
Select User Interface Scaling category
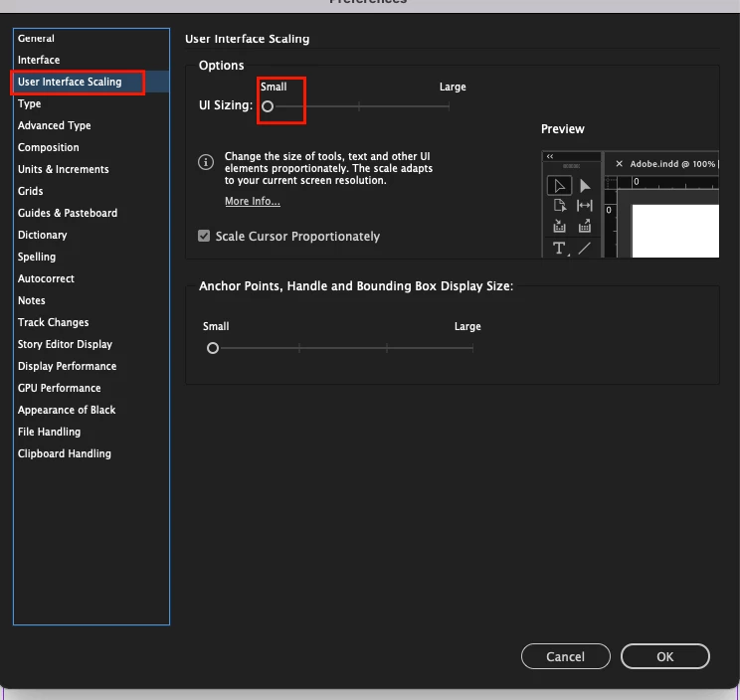pos(92,82)
